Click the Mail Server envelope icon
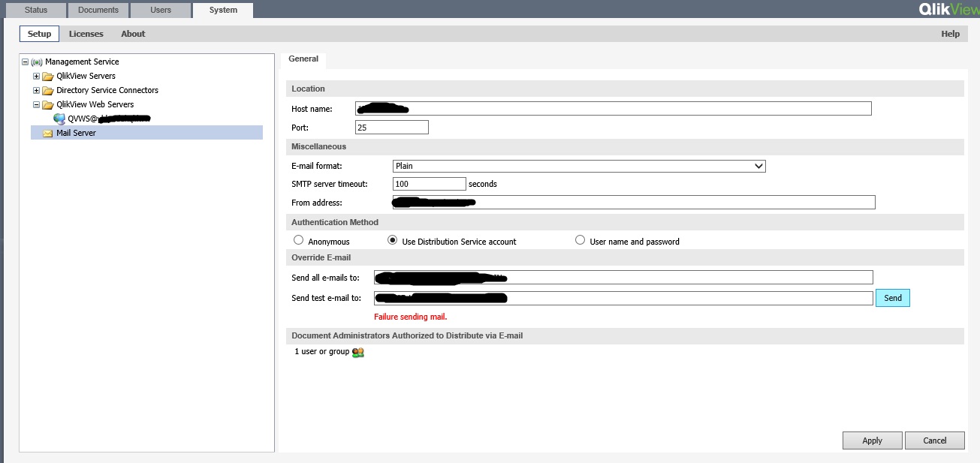Screen dimensions: 980x463 48,133
